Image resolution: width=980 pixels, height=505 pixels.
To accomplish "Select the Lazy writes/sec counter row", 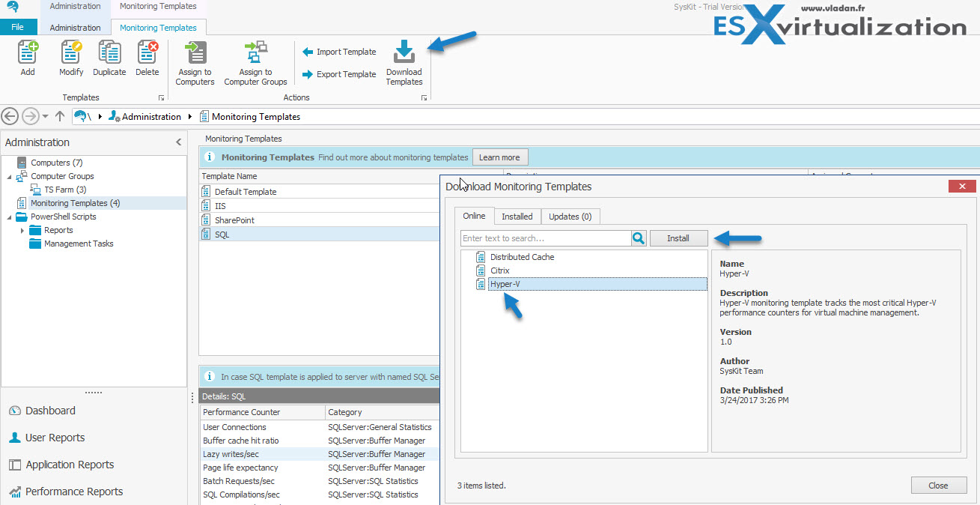I will coord(320,454).
